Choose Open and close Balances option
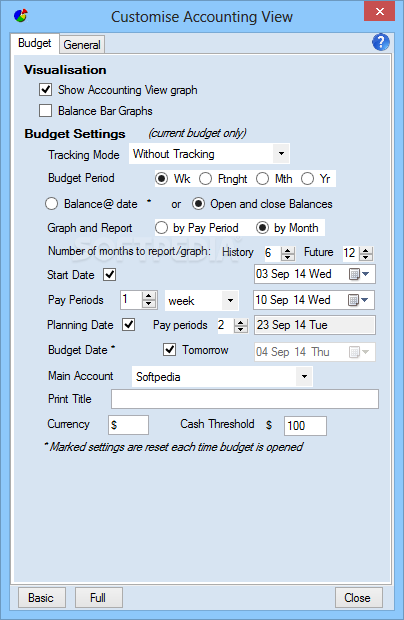Viewport: 404px width, 620px height. click(x=198, y=204)
